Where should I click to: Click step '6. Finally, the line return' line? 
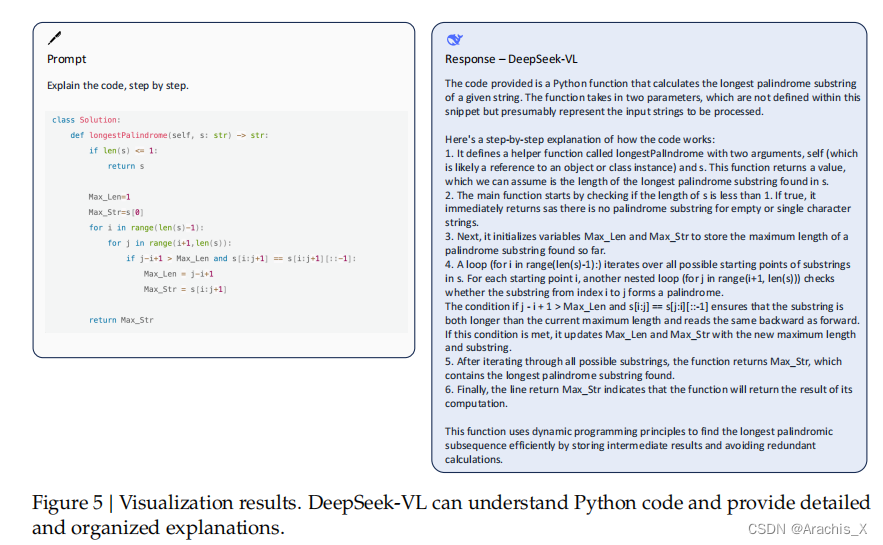[649, 390]
